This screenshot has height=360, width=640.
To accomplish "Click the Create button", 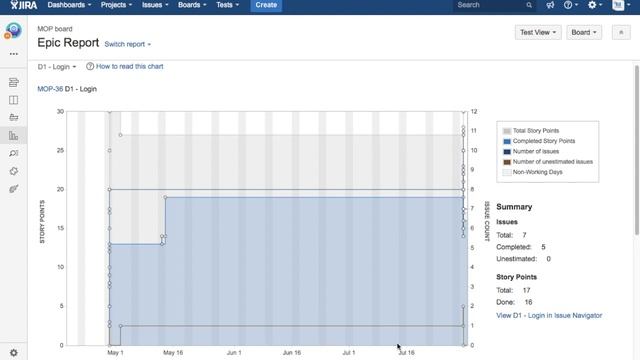I will [x=266, y=5].
